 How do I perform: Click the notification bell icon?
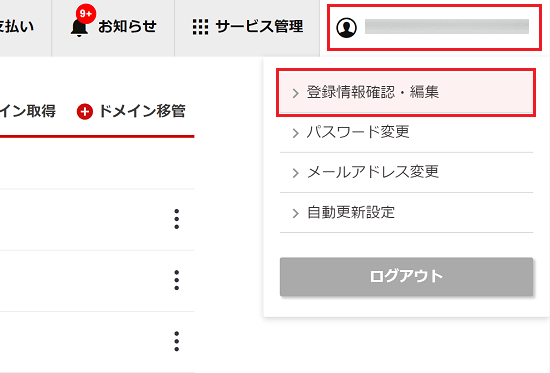(x=79, y=28)
